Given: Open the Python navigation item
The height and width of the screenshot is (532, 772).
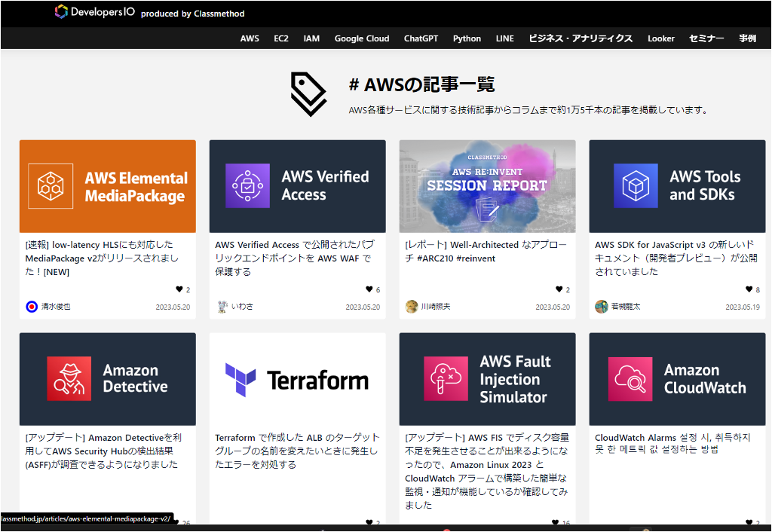Looking at the screenshot, I should tap(467, 38).
